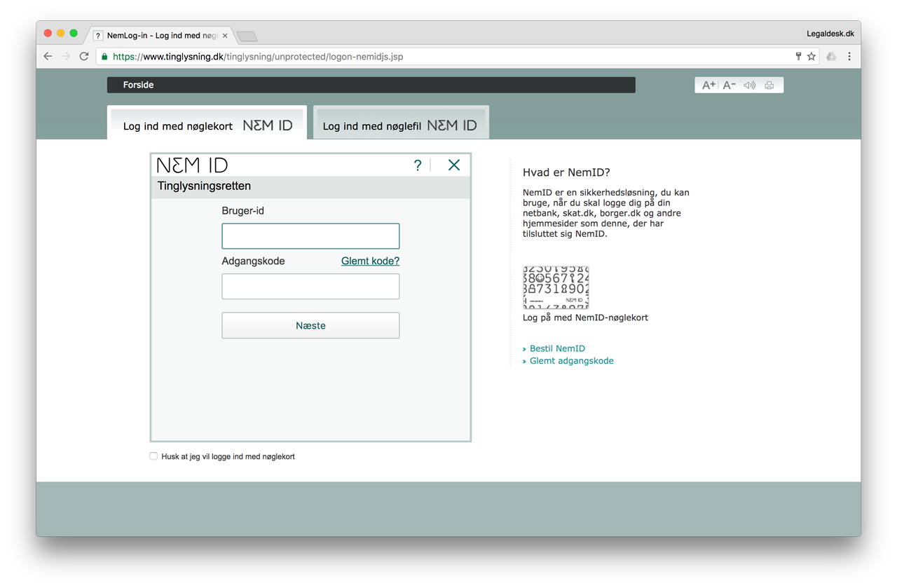Click the cloud extension icon
Image resolution: width=897 pixels, height=588 pixels.
click(x=831, y=56)
